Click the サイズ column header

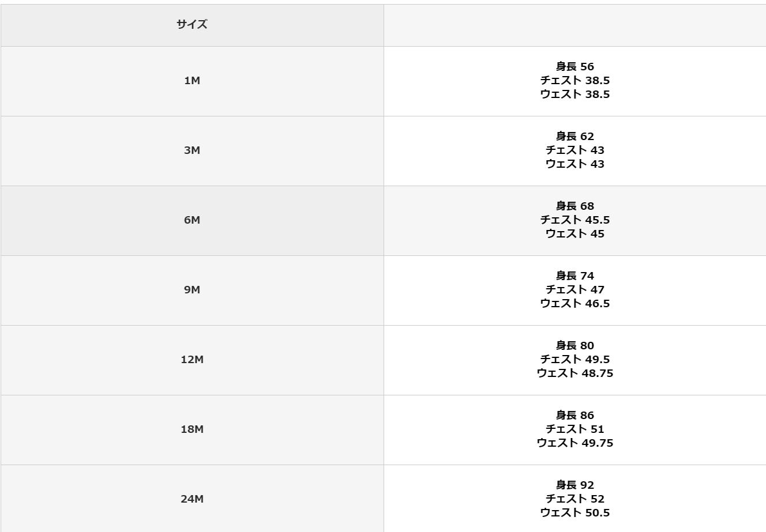click(x=192, y=25)
